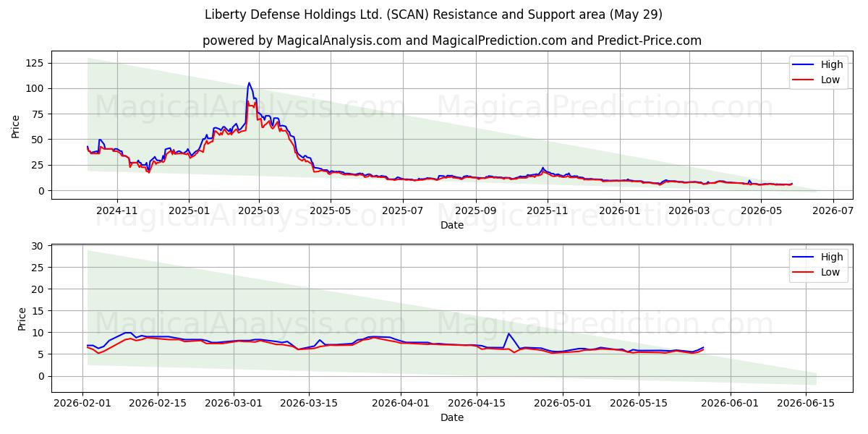Click the '2026-05-15' x-axis label
This screenshot has height=434, width=868.
[639, 403]
